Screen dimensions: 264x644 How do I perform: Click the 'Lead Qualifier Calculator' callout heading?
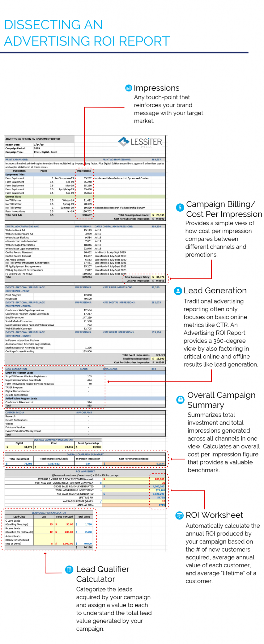click(x=103, y=574)
